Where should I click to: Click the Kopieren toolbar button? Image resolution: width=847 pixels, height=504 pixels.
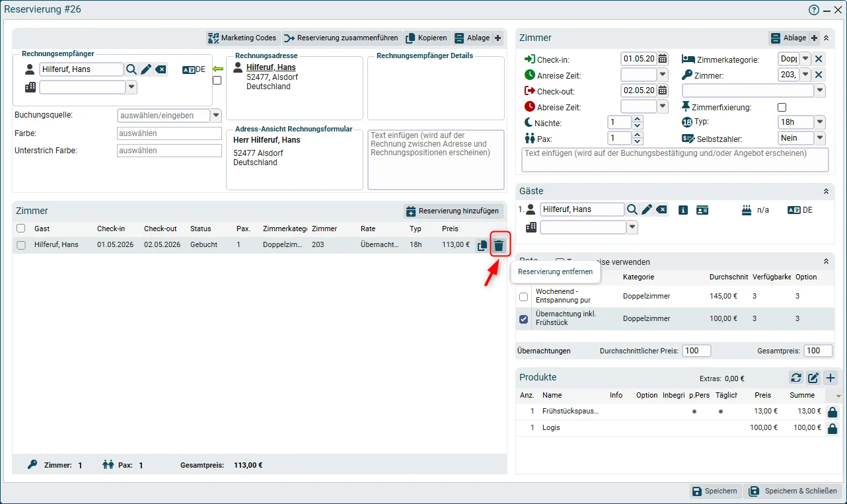[x=426, y=38]
